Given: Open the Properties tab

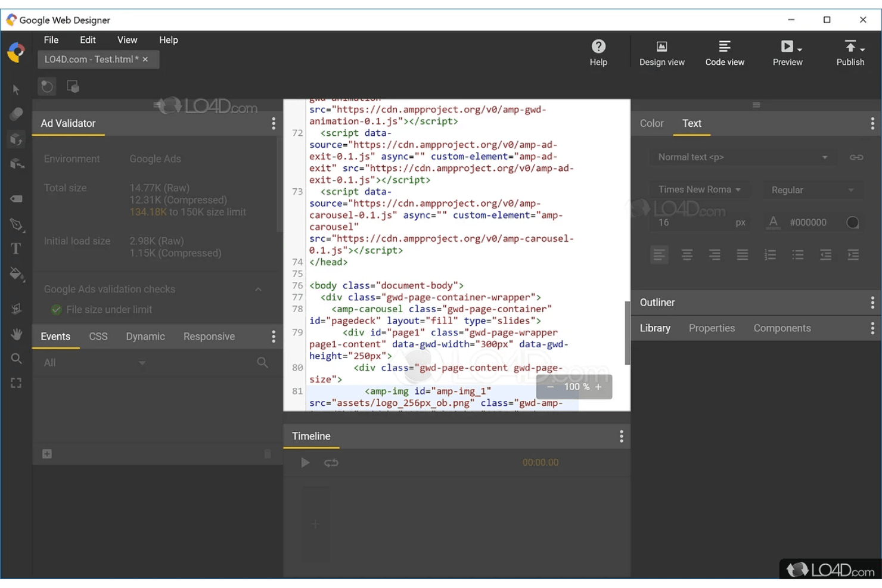Looking at the screenshot, I should (712, 328).
